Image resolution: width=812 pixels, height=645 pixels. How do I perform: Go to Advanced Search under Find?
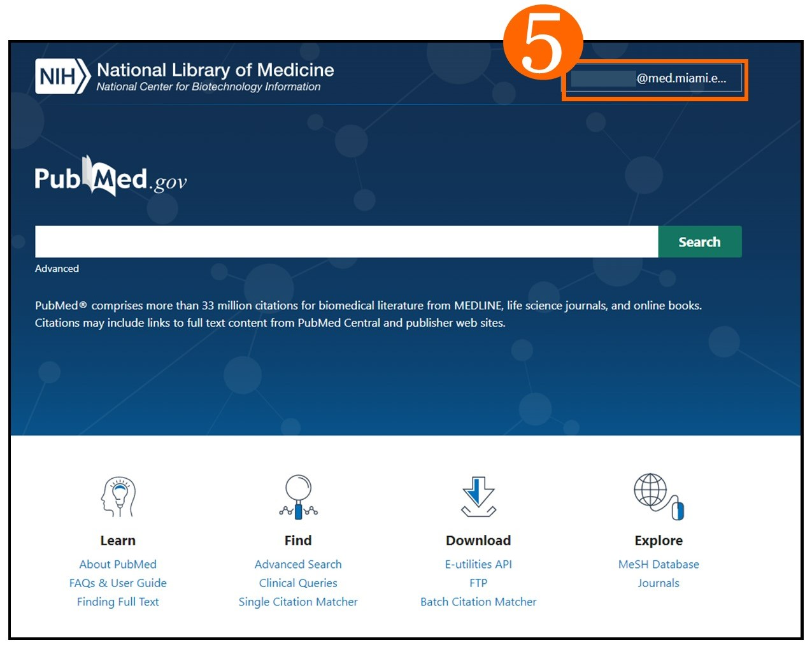(x=297, y=564)
